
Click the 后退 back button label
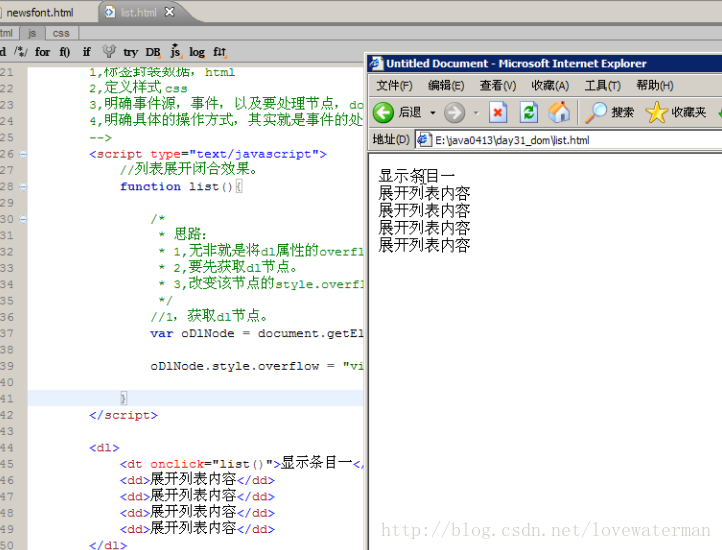[409, 112]
